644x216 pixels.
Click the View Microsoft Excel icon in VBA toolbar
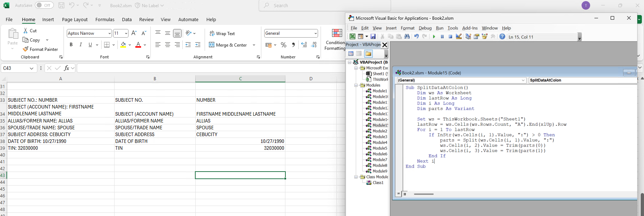click(x=353, y=37)
